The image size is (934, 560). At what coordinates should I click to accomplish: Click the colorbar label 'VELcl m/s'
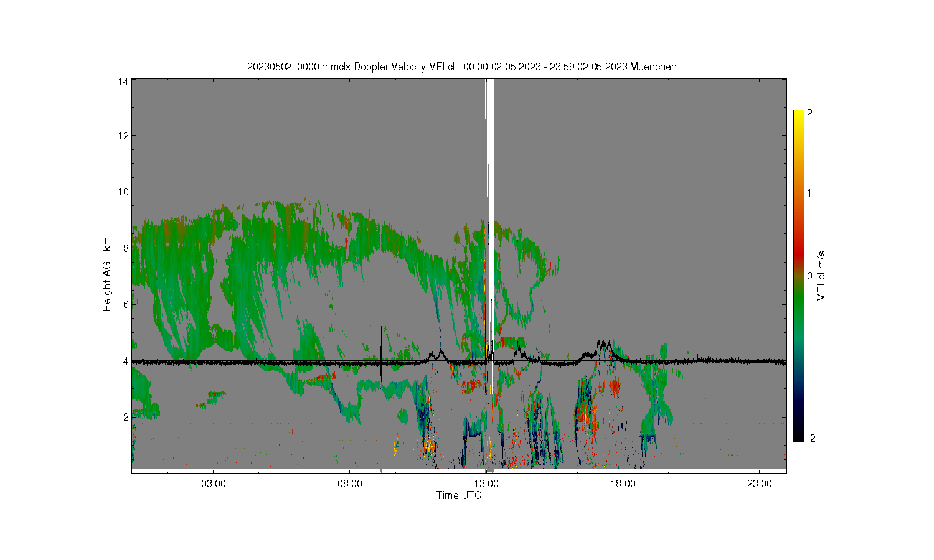[x=821, y=276]
